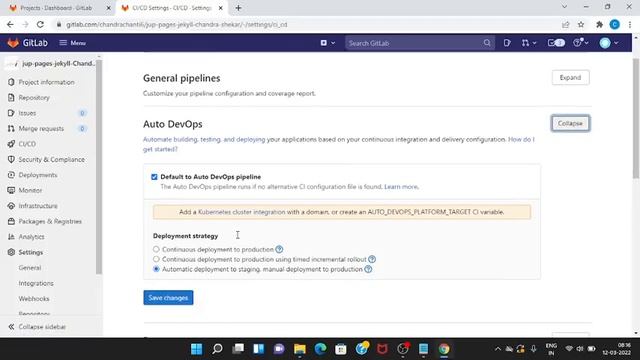Viewport: 640px width, 360px height.
Task: Open the merge requests navbar dropdown
Action: 529,43
